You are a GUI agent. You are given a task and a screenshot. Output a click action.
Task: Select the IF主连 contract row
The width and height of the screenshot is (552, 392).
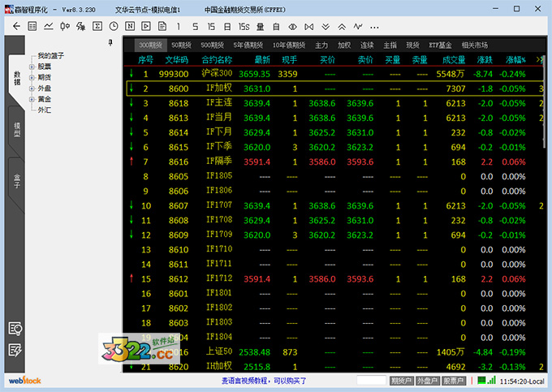(334, 103)
